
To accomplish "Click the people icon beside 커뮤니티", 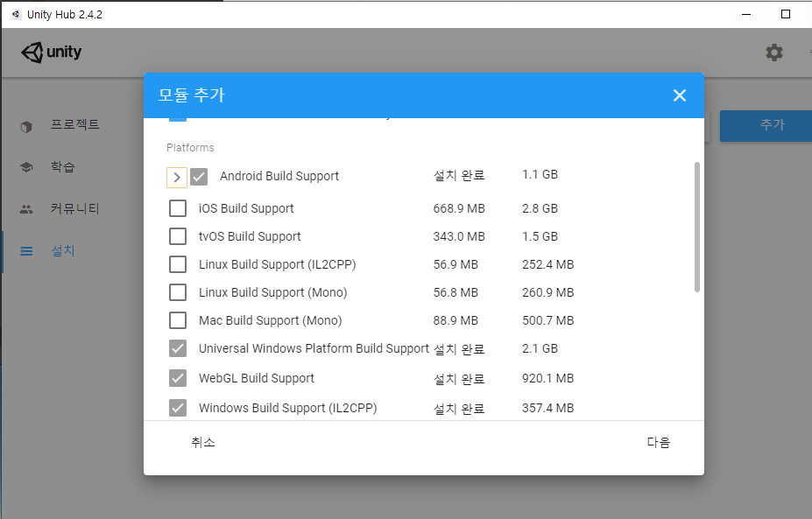I will pyautogui.click(x=26, y=209).
